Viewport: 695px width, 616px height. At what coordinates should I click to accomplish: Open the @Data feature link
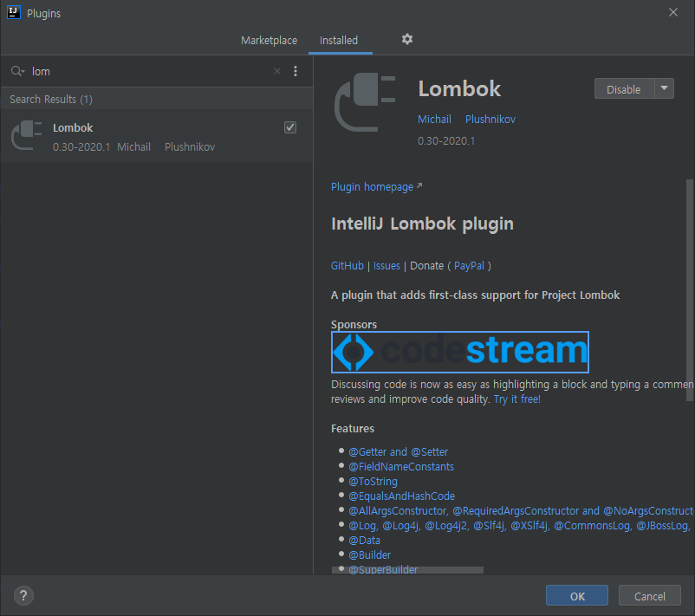[364, 541]
